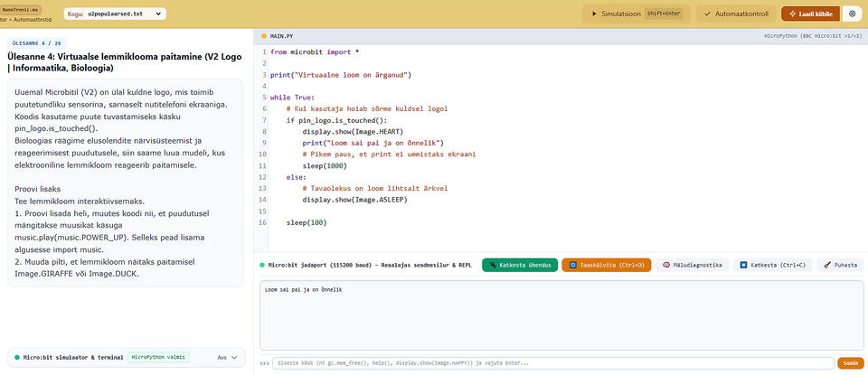This screenshot has height=375, width=868.
Task: Open the Kogu u2populaarsed.txt dropdown
Action: click(x=115, y=14)
